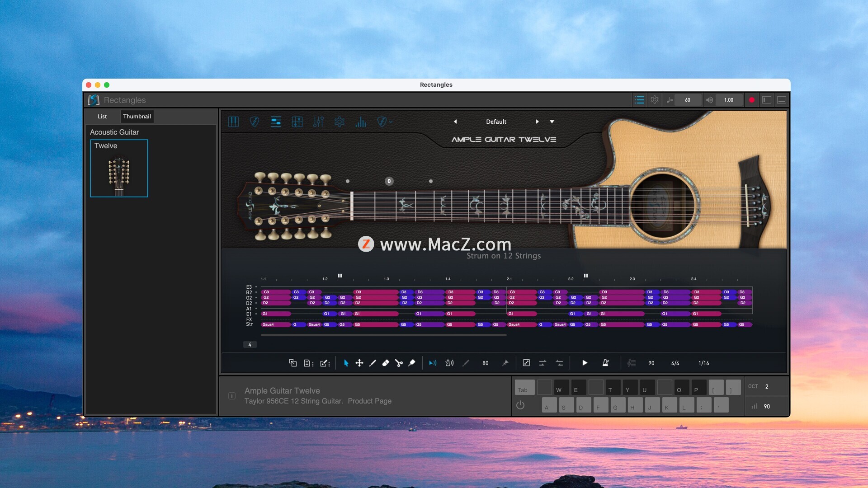The width and height of the screenshot is (868, 488).
Task: Click the info icon beside Ample Guitar Twelve
Action: tap(232, 396)
